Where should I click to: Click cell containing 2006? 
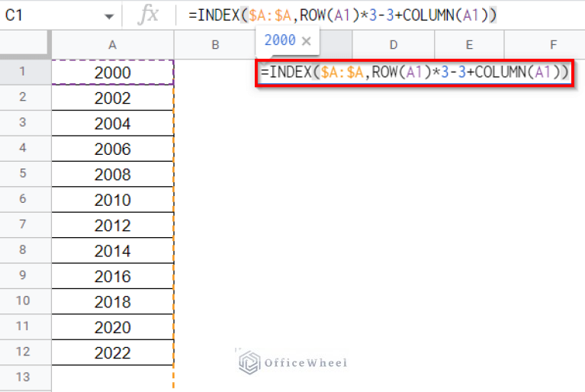(112, 149)
